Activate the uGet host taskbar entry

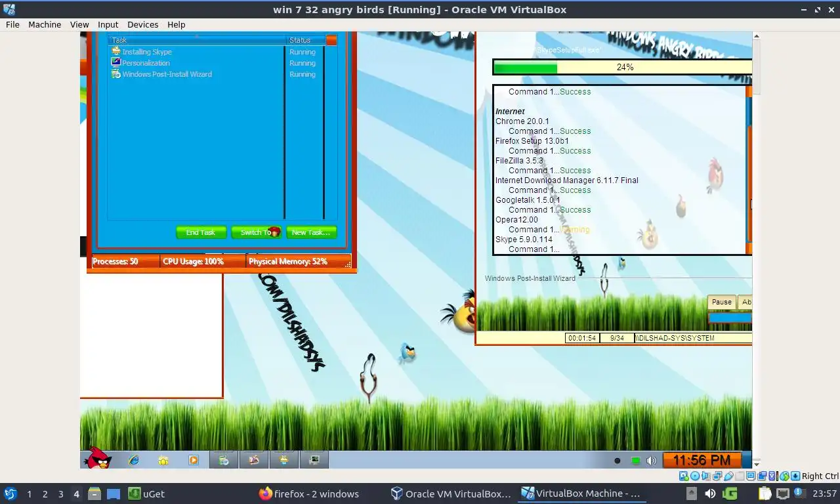coord(146,493)
